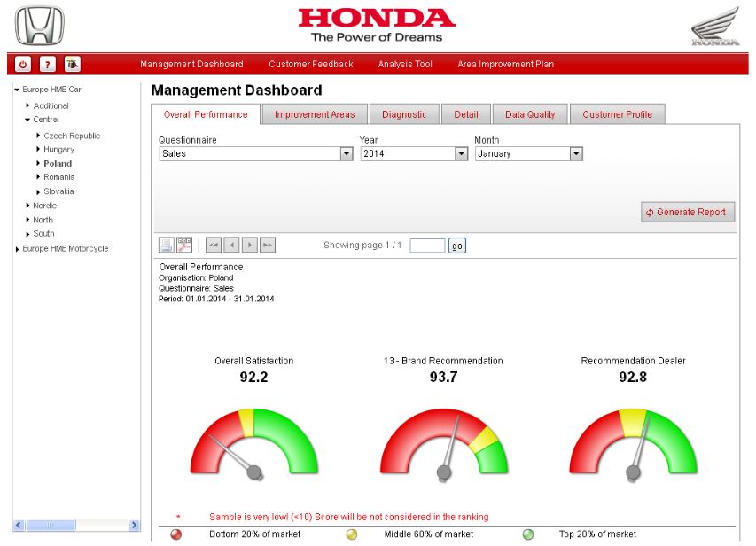The width and height of the screenshot is (756, 546).
Task: Click the 'Showing page 1 / 1' text
Action: click(x=362, y=245)
